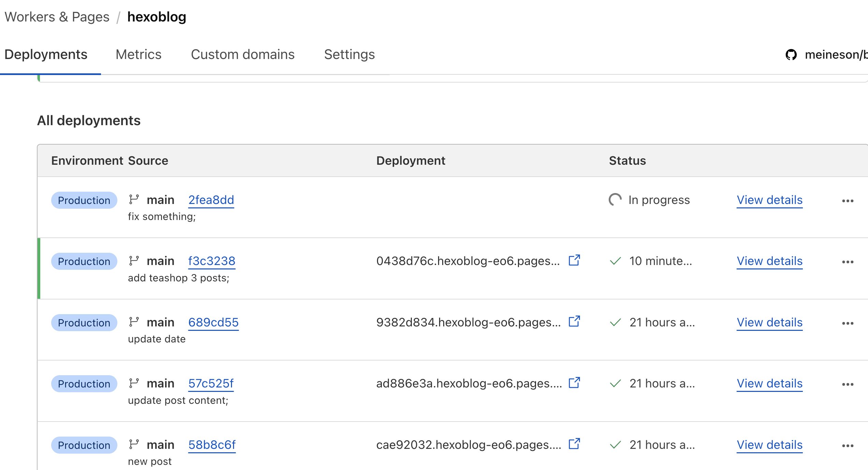
Task: Open external link for cae92032 deployment
Action: pos(574,444)
